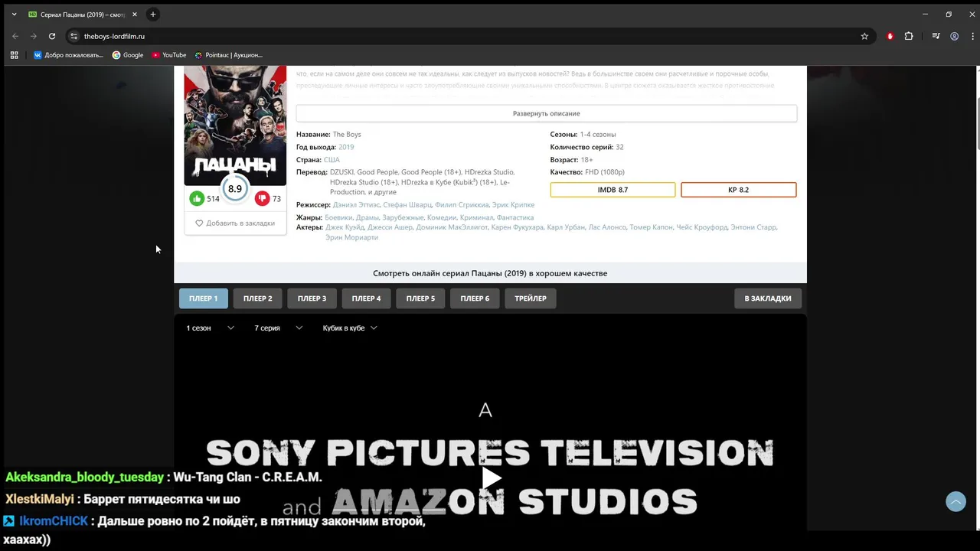Open the red extension icon in toolbar
Image resolution: width=980 pixels, height=551 pixels.
click(890, 36)
